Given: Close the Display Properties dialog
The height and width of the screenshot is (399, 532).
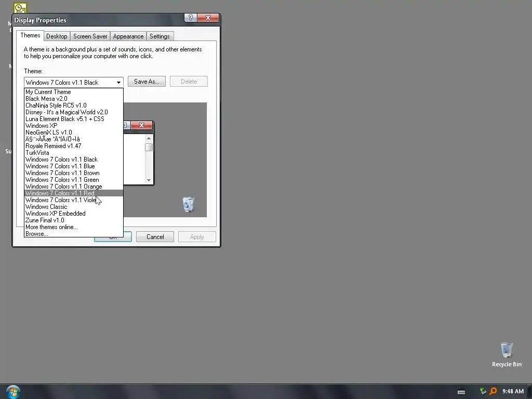Looking at the screenshot, I should 208,18.
